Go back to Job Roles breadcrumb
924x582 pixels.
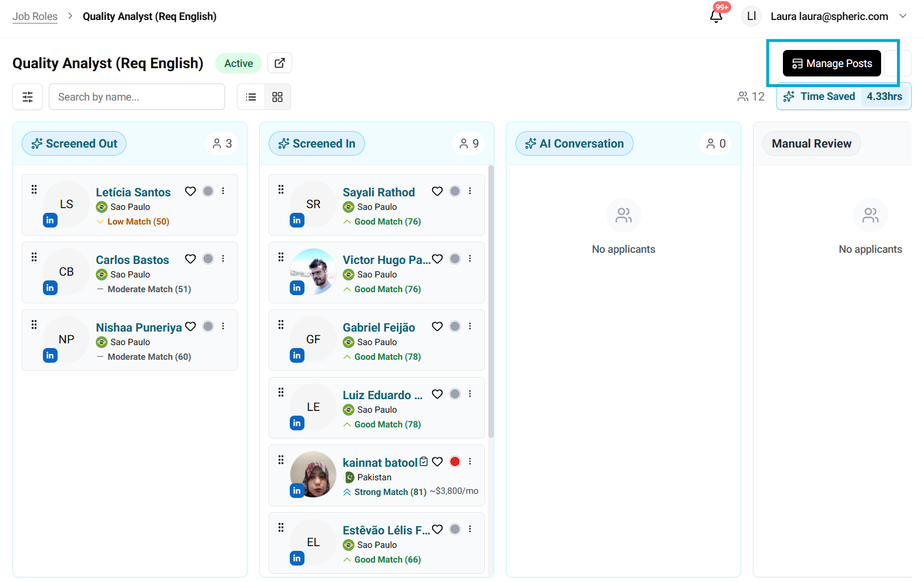pos(35,16)
